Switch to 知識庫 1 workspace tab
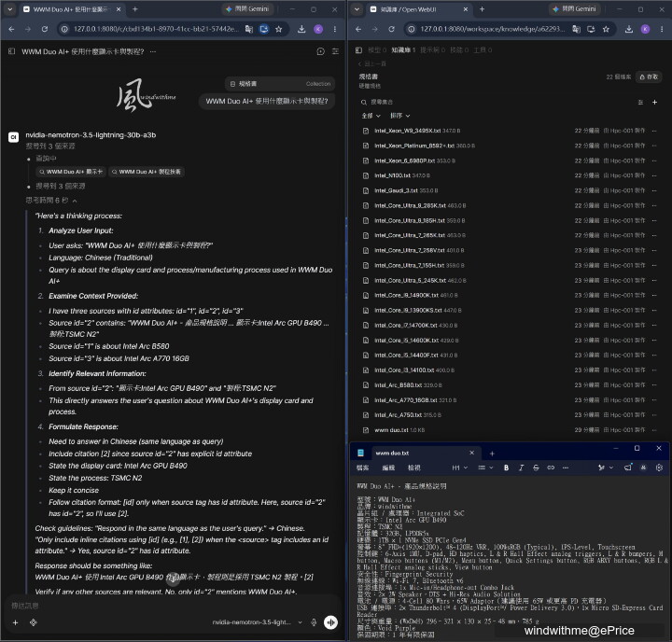This screenshot has height=642, width=672. point(403,50)
